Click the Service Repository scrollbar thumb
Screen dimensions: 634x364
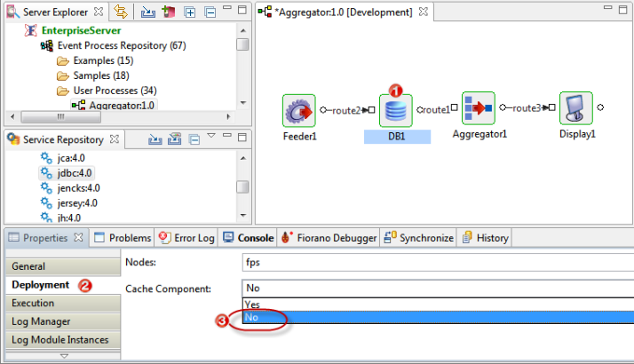242,186
